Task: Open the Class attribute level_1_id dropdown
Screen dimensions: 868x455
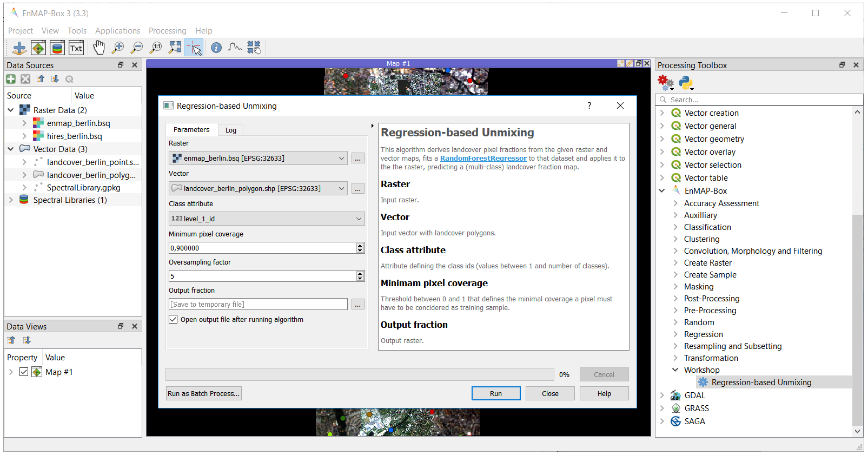Action: (x=267, y=219)
